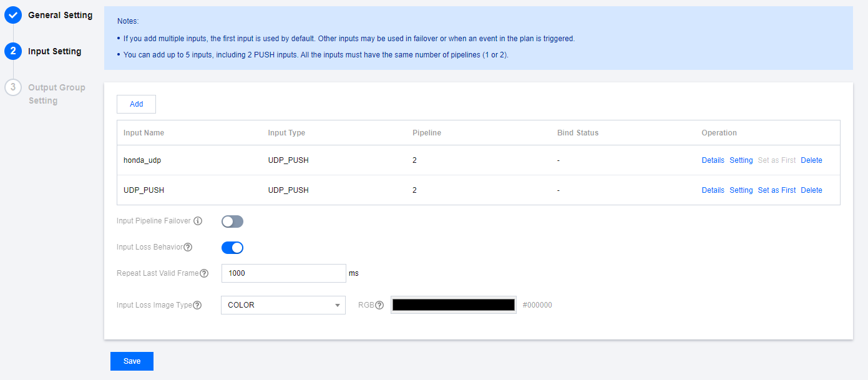Click the Add input button
This screenshot has width=868, height=380.
136,104
